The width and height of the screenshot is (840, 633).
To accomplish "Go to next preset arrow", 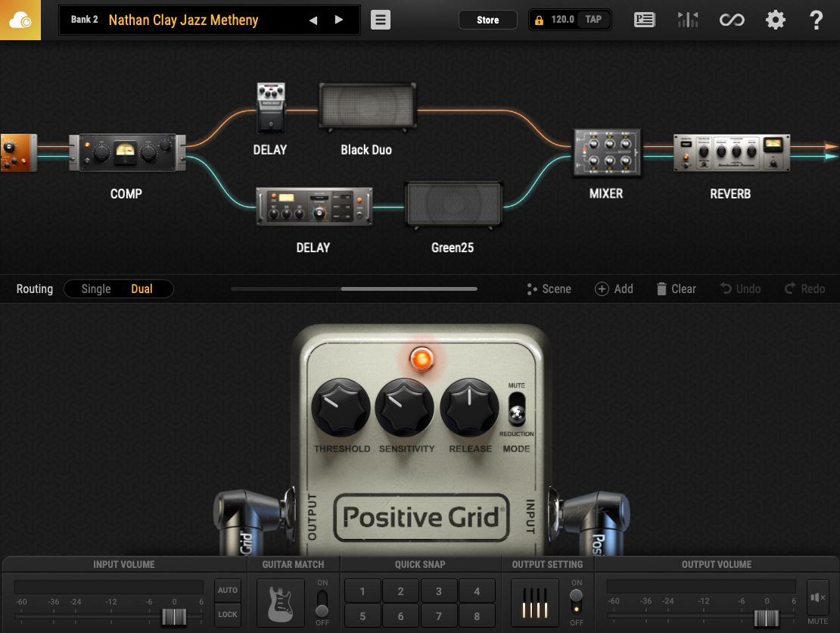I will point(338,20).
